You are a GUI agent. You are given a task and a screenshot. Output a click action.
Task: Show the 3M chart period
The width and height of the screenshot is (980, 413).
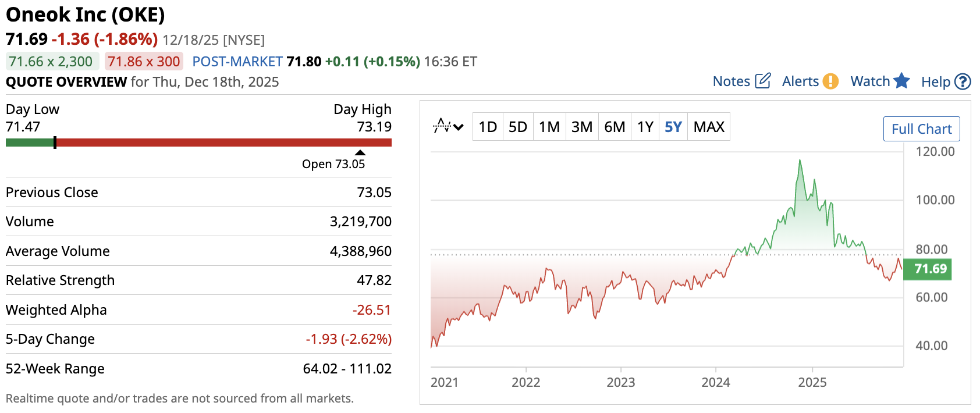[582, 127]
